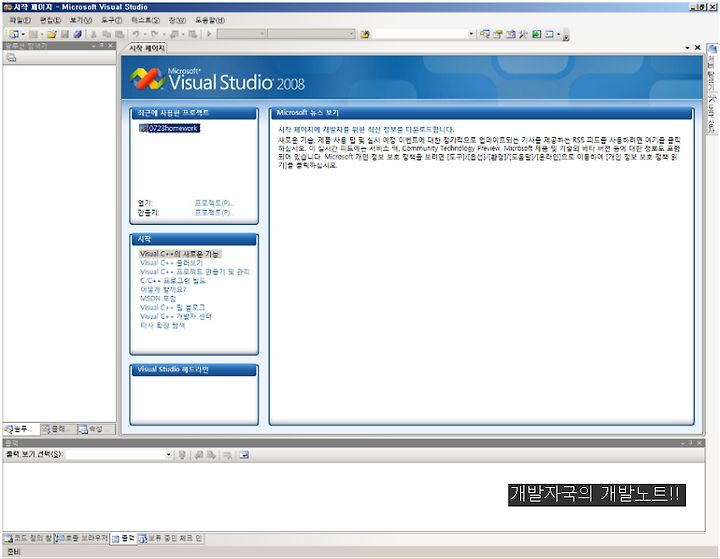
Task: Go to next message icon in Output
Action: click(x=211, y=455)
